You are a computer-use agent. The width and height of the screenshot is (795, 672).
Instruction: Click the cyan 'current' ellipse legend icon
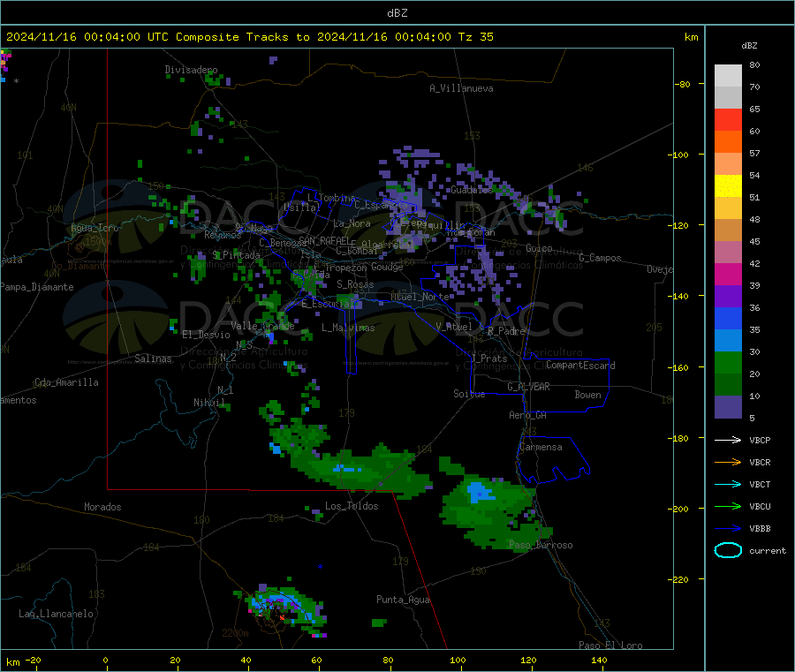(728, 550)
